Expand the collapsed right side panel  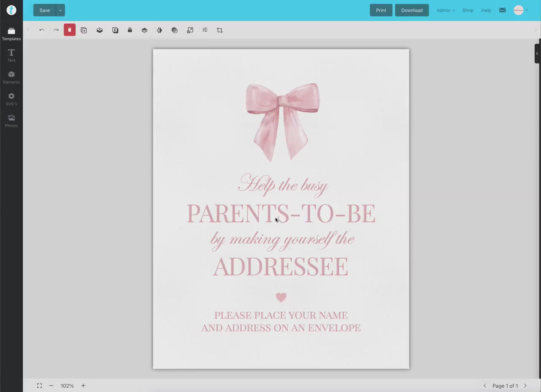[537, 54]
